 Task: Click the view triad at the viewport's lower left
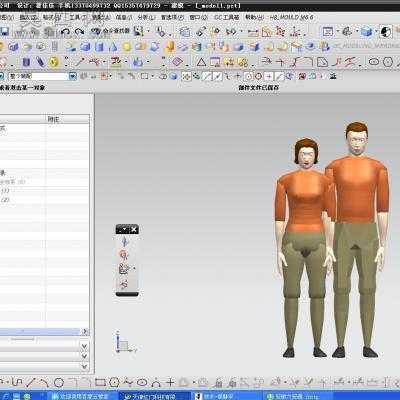pos(125,342)
